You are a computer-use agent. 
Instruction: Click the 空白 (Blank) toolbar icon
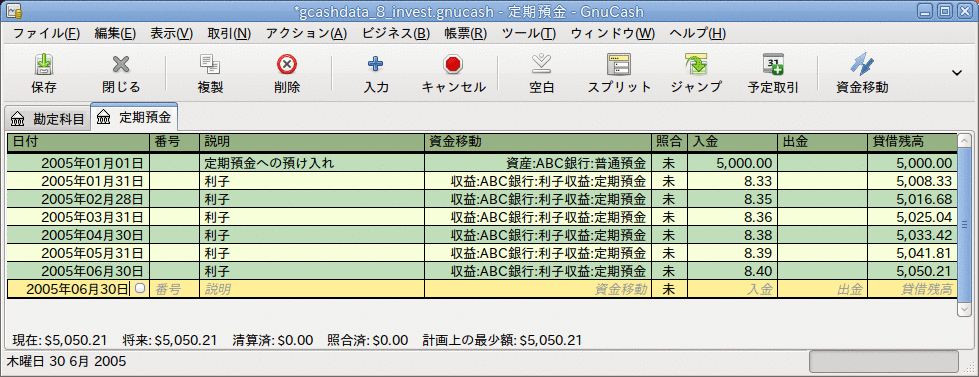[x=541, y=64]
